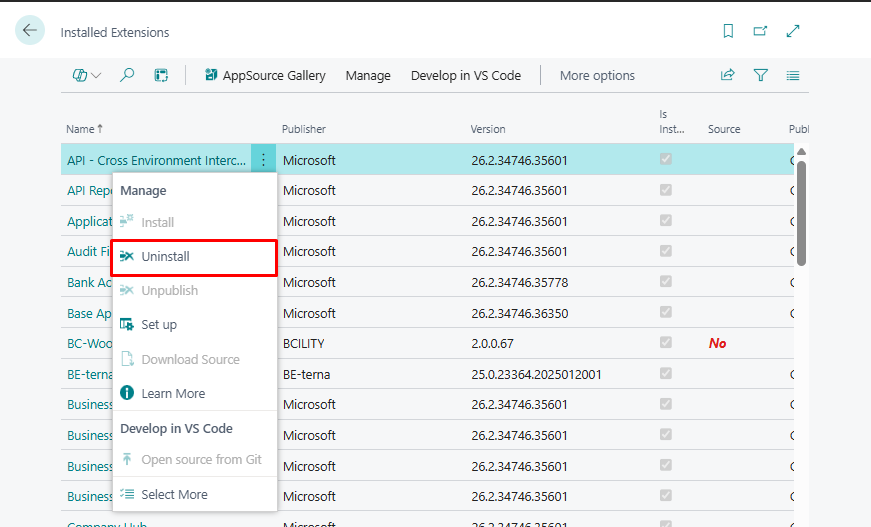
Task: Choose Uninstall from the context menu
Action: pyautogui.click(x=194, y=257)
